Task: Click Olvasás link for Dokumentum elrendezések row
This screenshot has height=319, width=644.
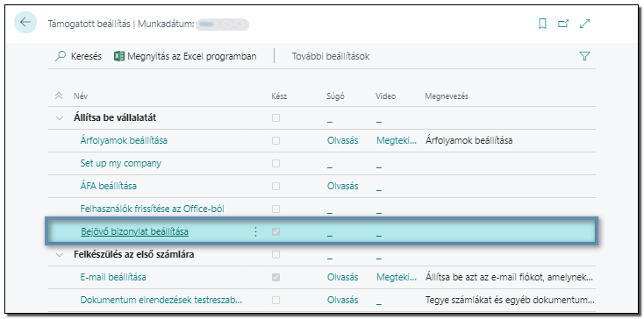Action: (x=342, y=300)
